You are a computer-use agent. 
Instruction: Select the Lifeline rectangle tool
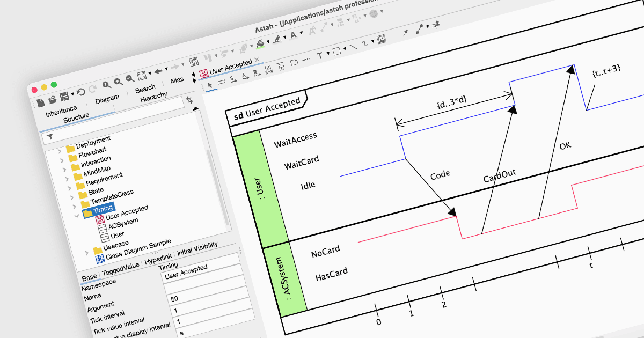[221, 82]
